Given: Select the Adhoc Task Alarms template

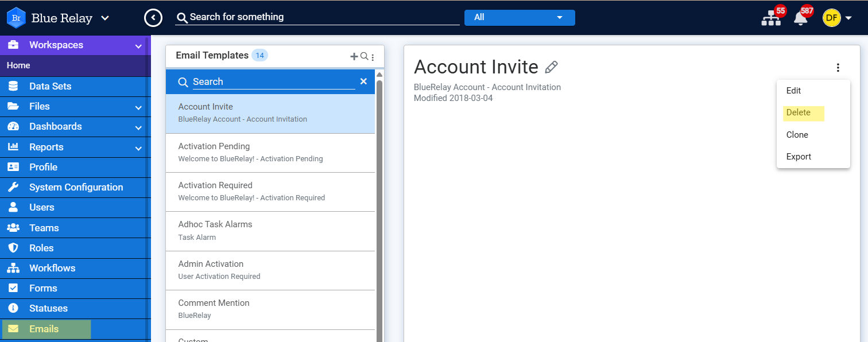Looking at the screenshot, I should (270, 231).
